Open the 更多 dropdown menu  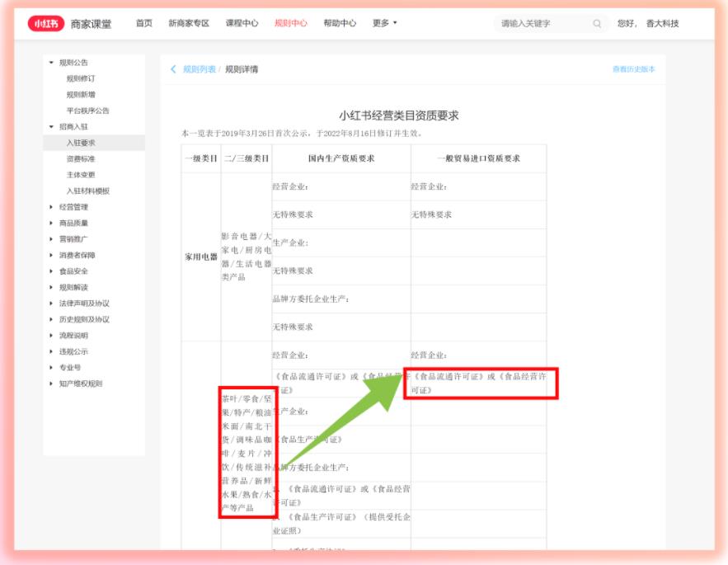[x=385, y=23]
